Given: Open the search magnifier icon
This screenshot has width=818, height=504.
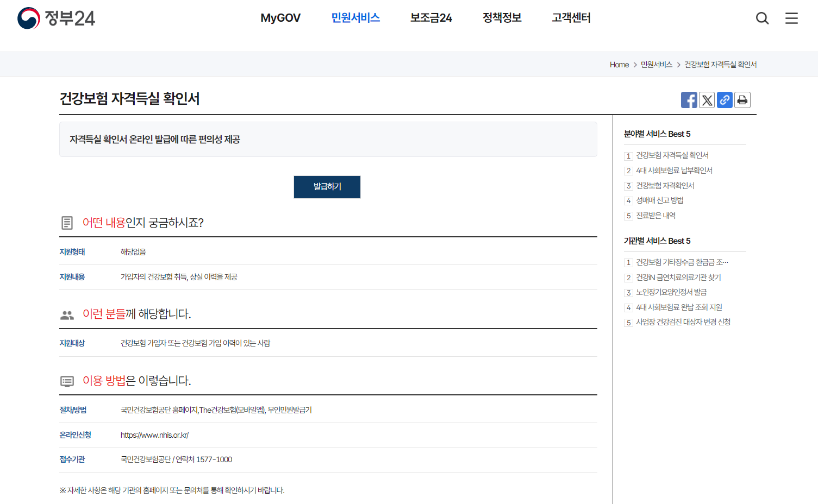Looking at the screenshot, I should pos(762,18).
